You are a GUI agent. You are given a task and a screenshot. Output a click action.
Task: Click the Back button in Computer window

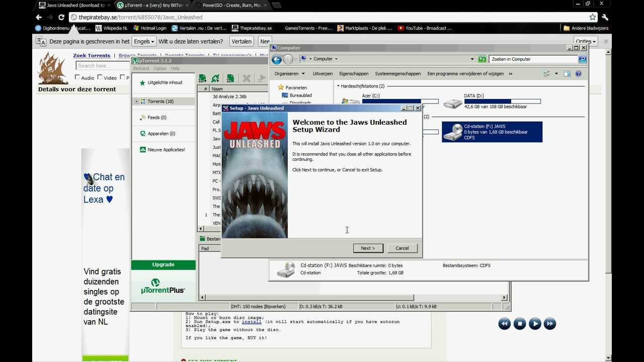(x=276, y=59)
